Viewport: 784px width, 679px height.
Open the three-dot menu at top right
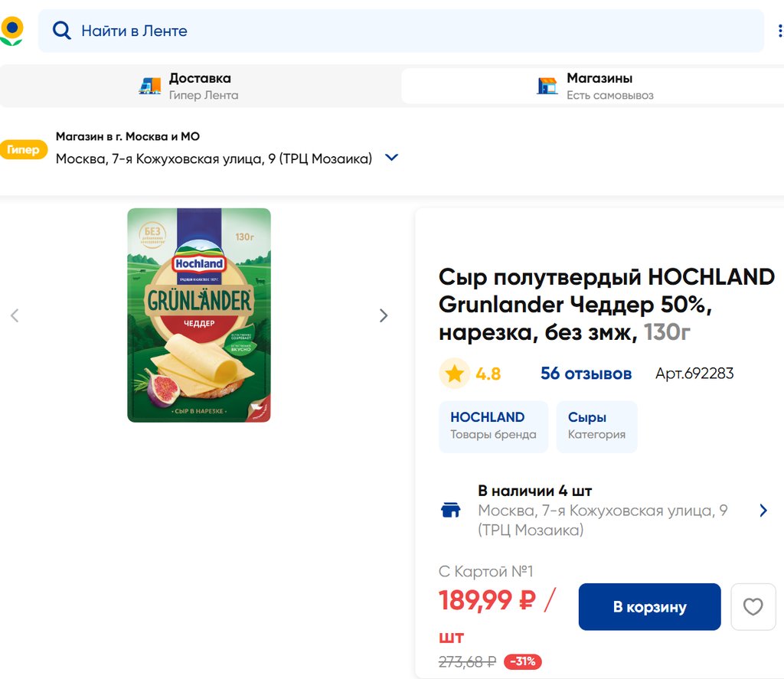pos(780,31)
